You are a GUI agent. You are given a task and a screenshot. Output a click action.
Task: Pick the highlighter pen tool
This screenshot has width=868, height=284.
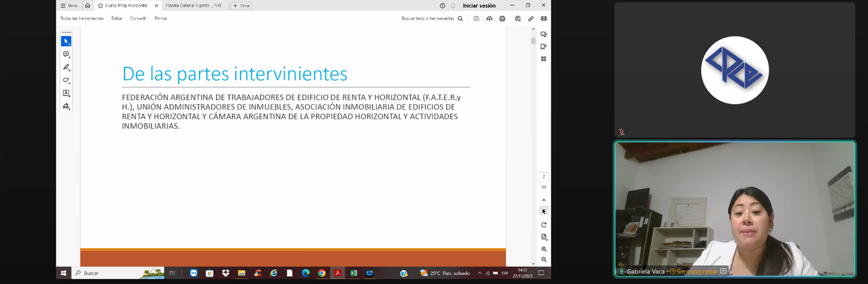click(66, 67)
